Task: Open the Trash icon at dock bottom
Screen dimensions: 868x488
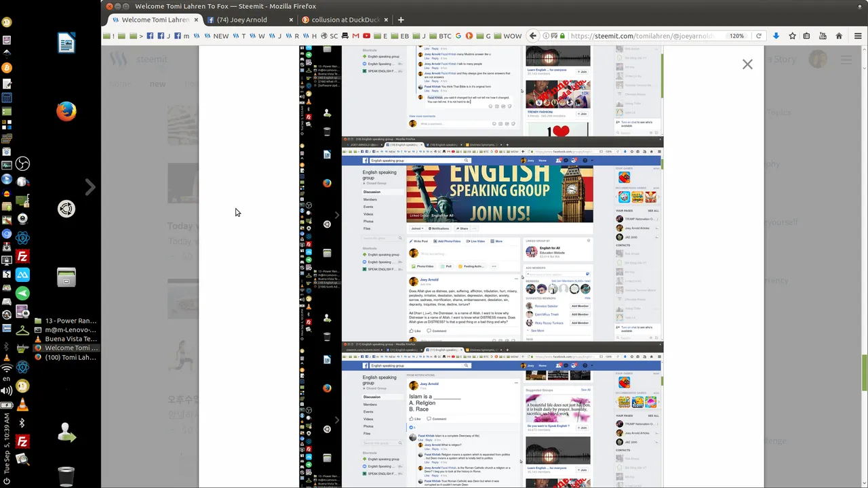Action: click(x=66, y=476)
